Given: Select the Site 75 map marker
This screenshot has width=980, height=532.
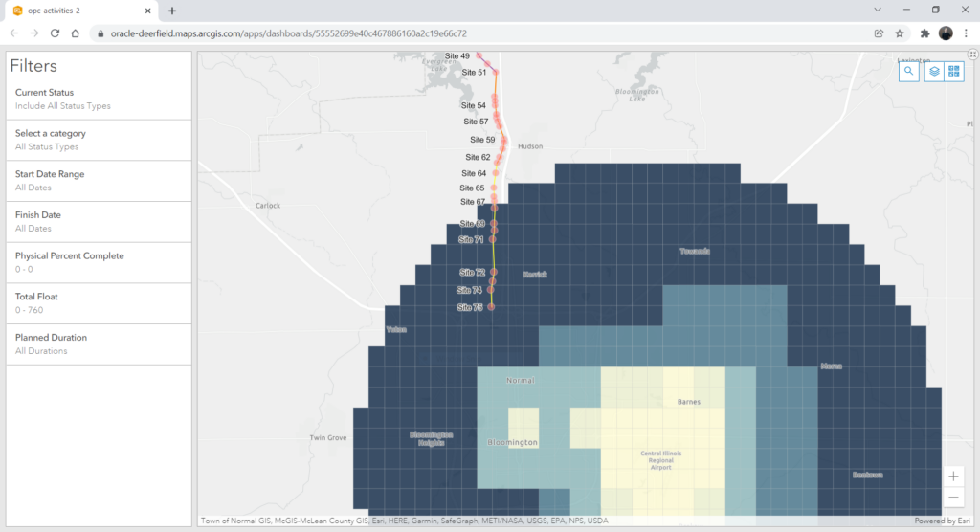Looking at the screenshot, I should click(491, 307).
